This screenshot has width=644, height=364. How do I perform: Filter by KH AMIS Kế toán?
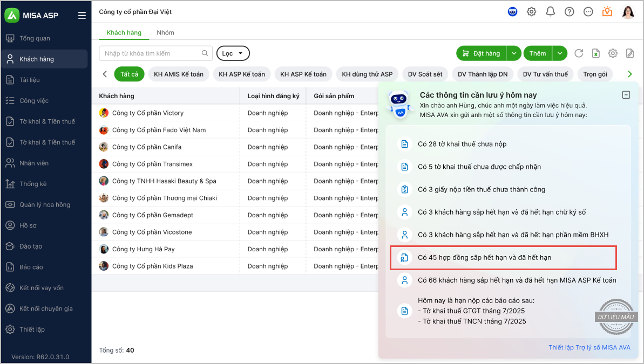[x=179, y=74]
